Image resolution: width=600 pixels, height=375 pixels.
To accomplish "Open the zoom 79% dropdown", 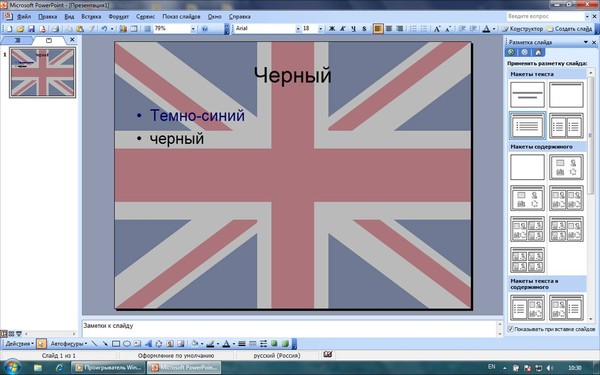I will tap(193, 29).
